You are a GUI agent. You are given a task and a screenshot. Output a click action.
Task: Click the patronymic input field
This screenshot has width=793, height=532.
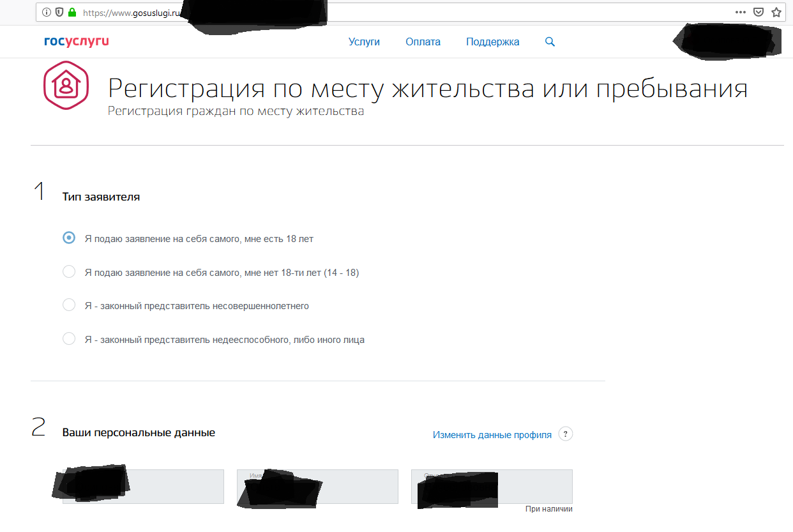492,487
